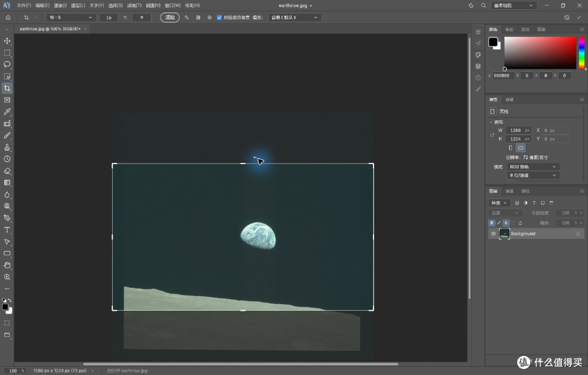Image resolution: width=588 pixels, height=375 pixels.
Task: Set canvas to landscape orientation
Action: (x=520, y=148)
